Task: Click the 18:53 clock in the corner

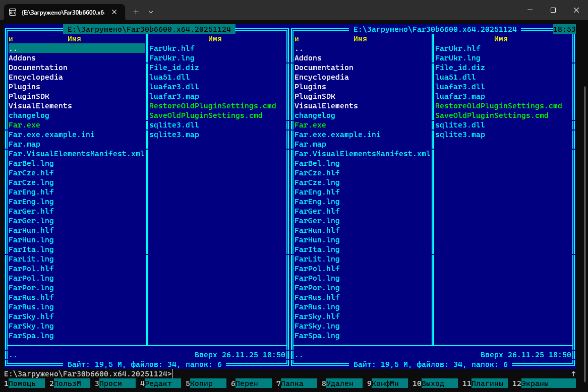Action: [x=564, y=29]
